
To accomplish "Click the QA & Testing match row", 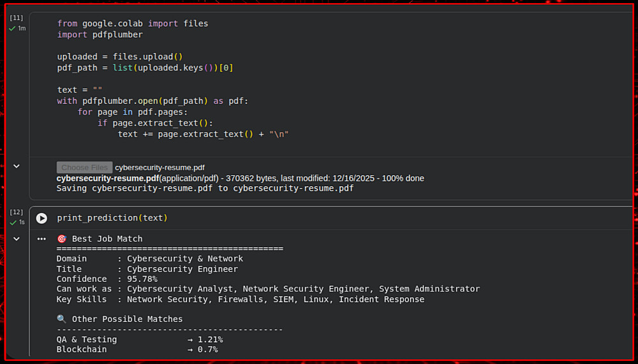I will (139, 339).
